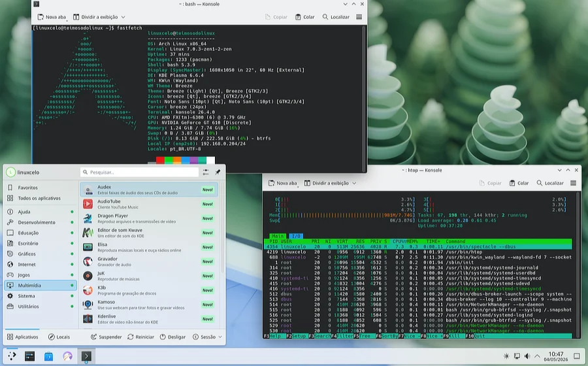The height and width of the screenshot is (366, 588).
Task: Click the linuxcelo user avatar
Action: click(x=10, y=172)
